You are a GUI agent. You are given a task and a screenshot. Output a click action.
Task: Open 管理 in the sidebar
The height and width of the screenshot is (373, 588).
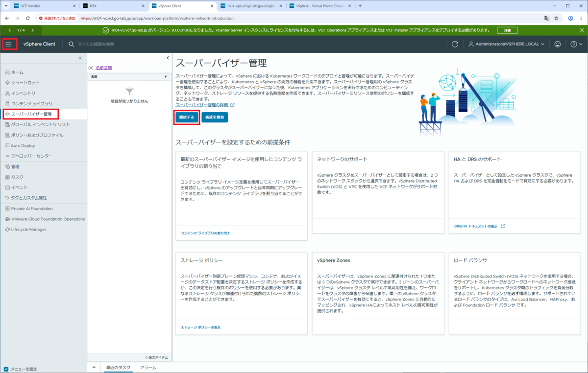(x=15, y=166)
